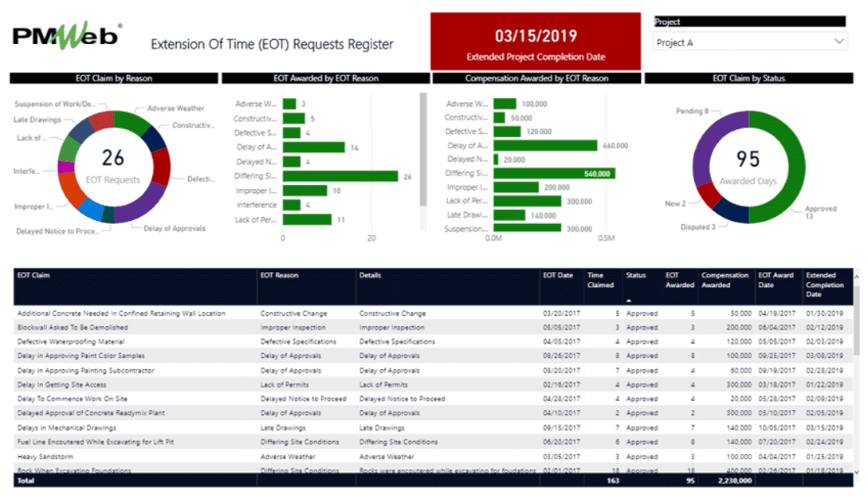868x496 pixels.
Task: Click the table's scroll-up arrow
Action: [858, 277]
